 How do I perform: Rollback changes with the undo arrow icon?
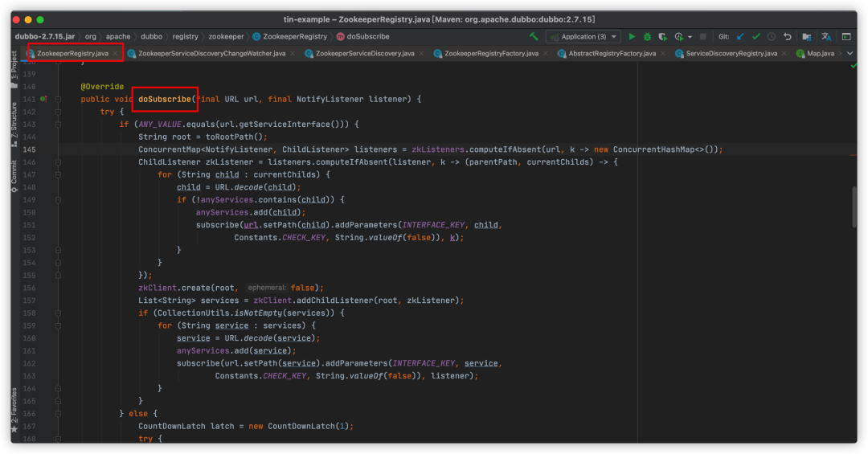pos(787,36)
